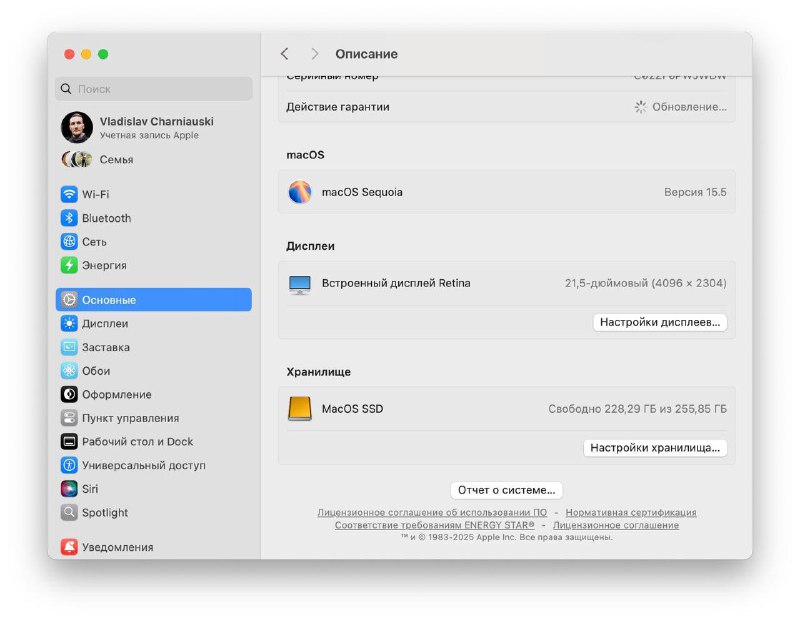Viewport: 800px width, 622px height.
Task: Click Действие гарантии row label
Action: pos(338,107)
